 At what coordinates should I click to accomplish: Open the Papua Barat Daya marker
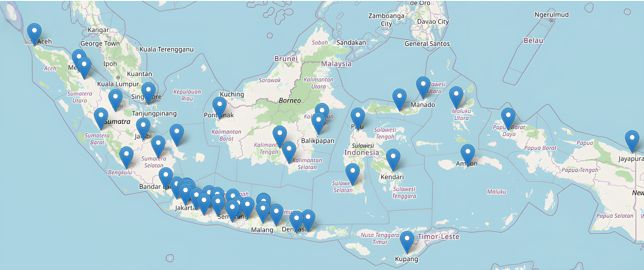[x=508, y=117]
